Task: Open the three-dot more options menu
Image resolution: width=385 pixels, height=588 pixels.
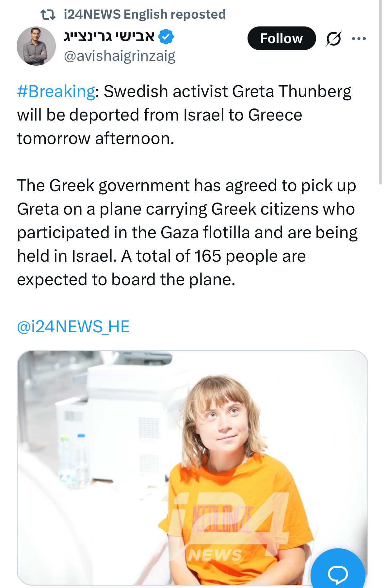Action: (x=359, y=39)
